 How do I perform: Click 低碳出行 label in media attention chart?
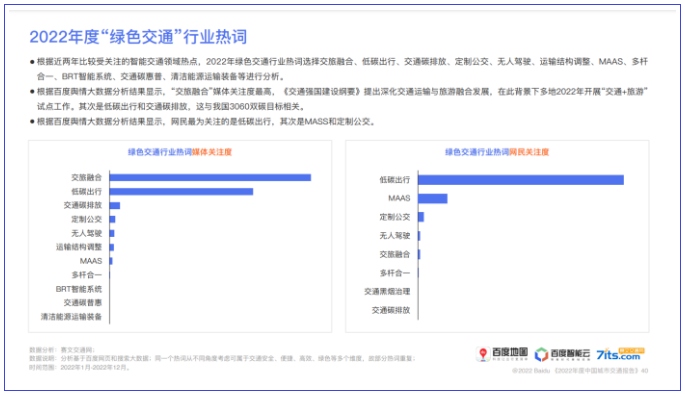click(x=86, y=191)
